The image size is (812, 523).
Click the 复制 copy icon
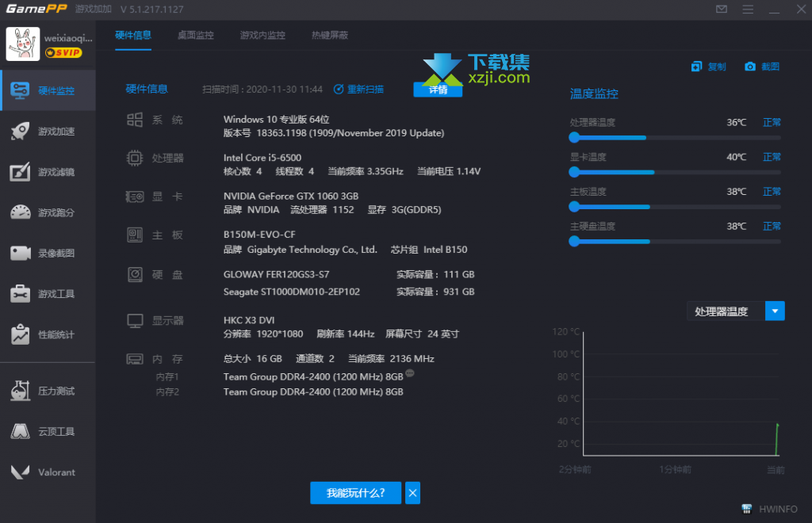point(696,67)
